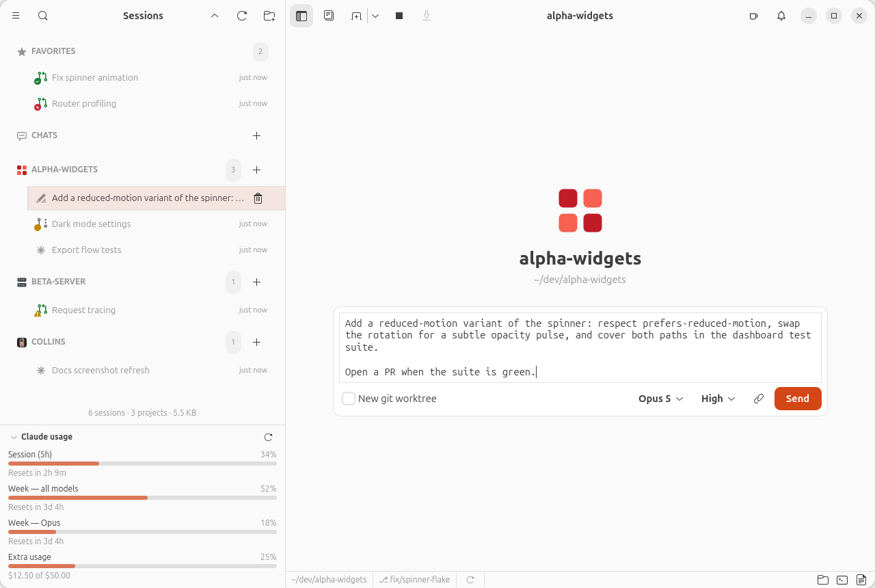875x588 pixels.
Task: Open the Fix spinner animation session
Action: point(150,78)
